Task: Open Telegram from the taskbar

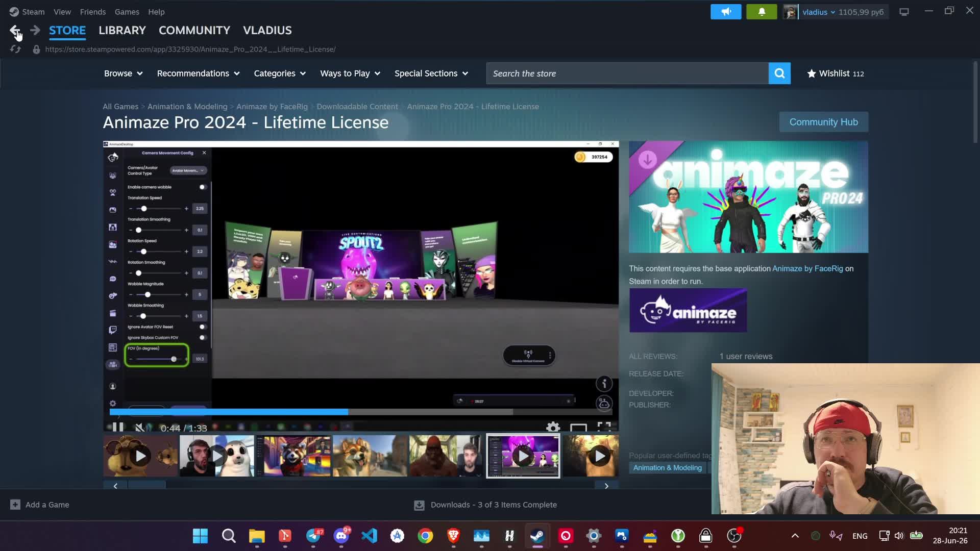Action: coord(313,536)
